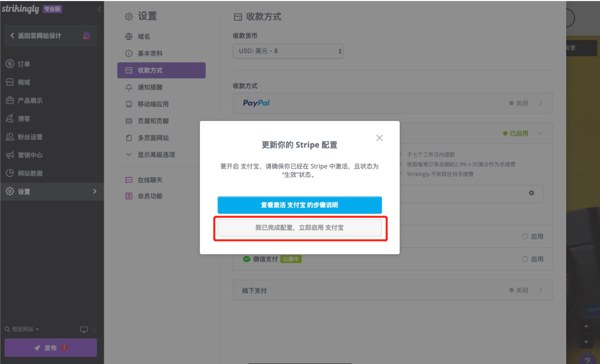Click the 在线聊天 chat bubble icon
Screen dimensions: 600x364
[129, 180]
